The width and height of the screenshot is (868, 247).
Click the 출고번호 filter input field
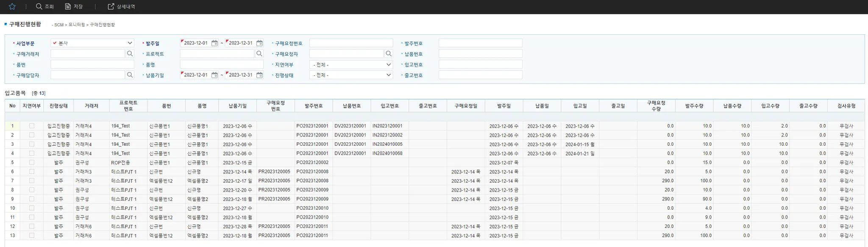(x=481, y=75)
